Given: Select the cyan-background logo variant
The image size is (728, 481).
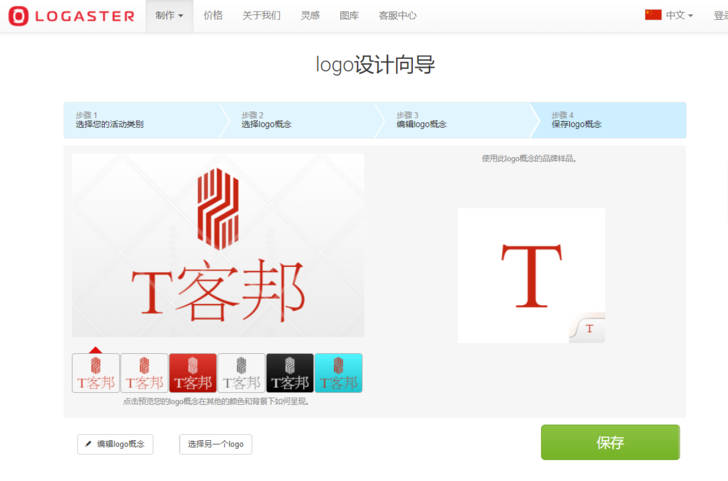Looking at the screenshot, I should [338, 373].
